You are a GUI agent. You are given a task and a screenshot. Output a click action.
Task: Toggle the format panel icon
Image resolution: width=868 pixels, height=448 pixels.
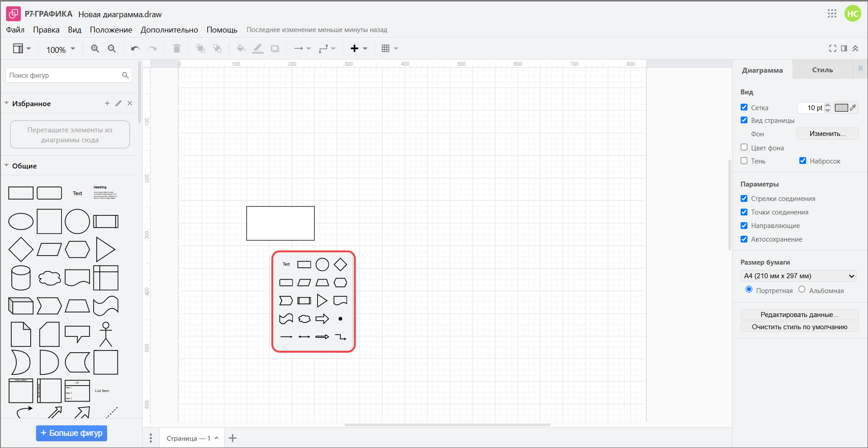(x=844, y=48)
